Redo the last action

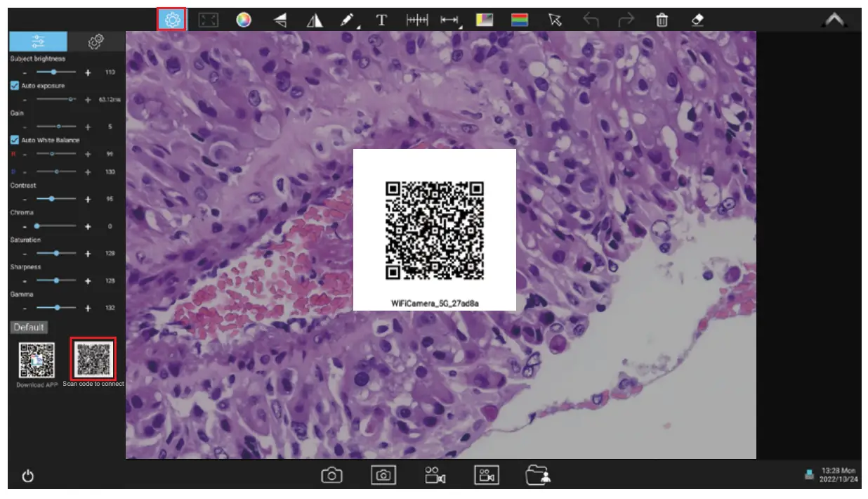[626, 20]
